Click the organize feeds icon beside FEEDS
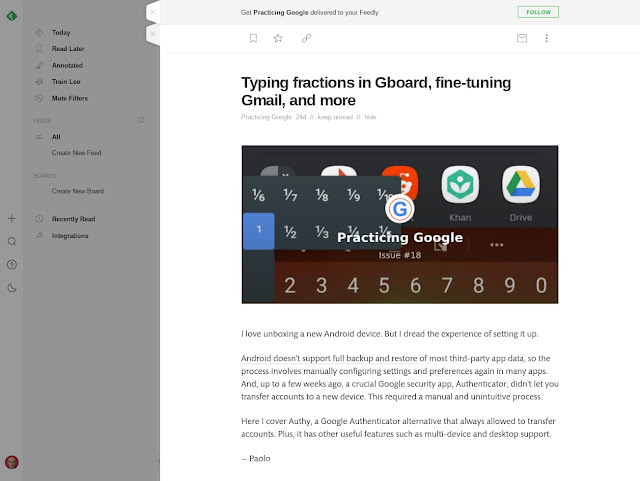 coord(140,120)
